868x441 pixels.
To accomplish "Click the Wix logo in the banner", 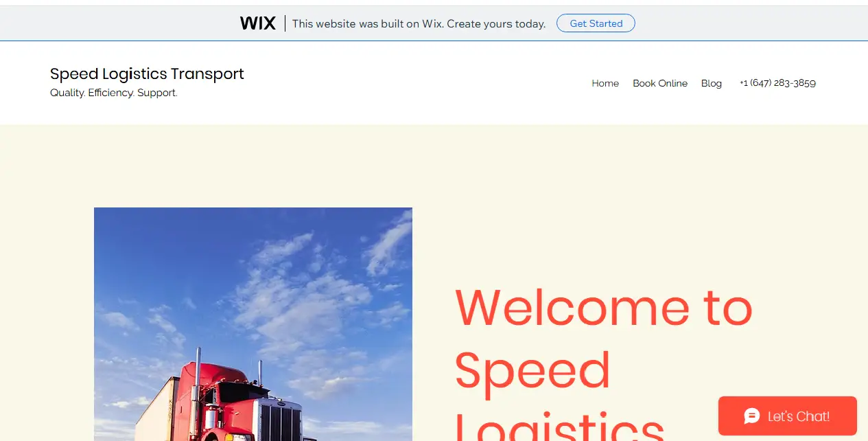I will tap(257, 23).
